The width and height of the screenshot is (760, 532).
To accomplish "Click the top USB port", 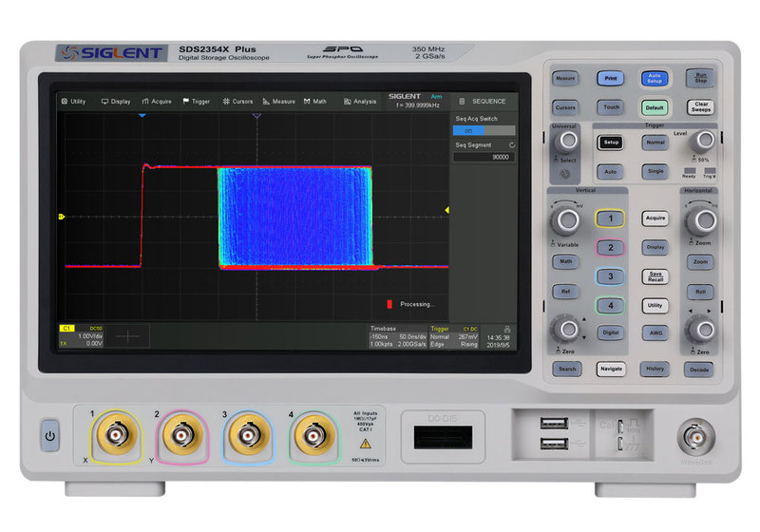I will point(554,424).
